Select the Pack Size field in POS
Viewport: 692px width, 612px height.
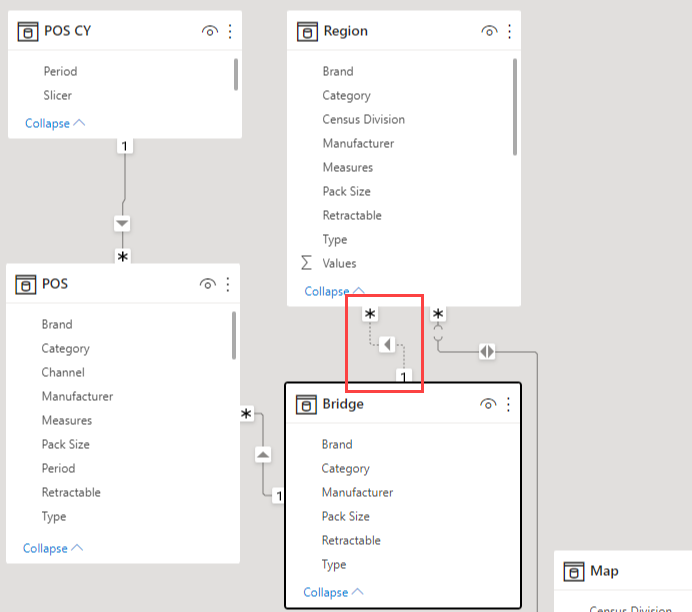(x=65, y=444)
